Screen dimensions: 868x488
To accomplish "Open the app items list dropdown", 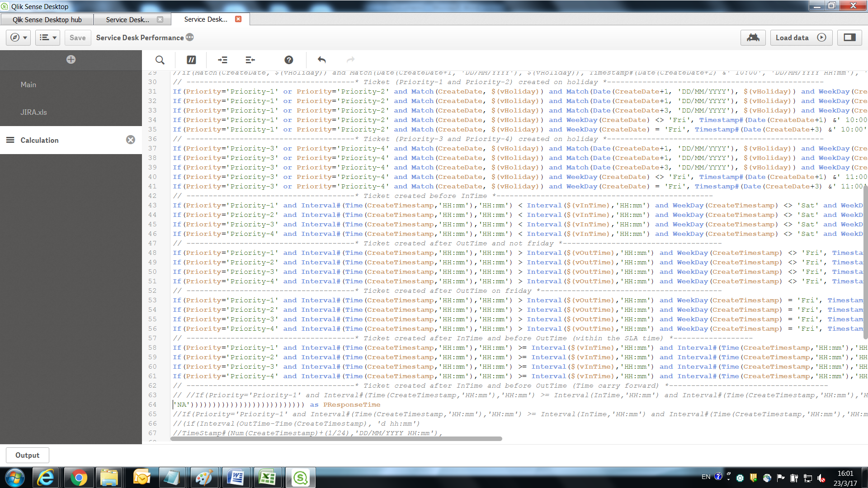I will [47, 38].
